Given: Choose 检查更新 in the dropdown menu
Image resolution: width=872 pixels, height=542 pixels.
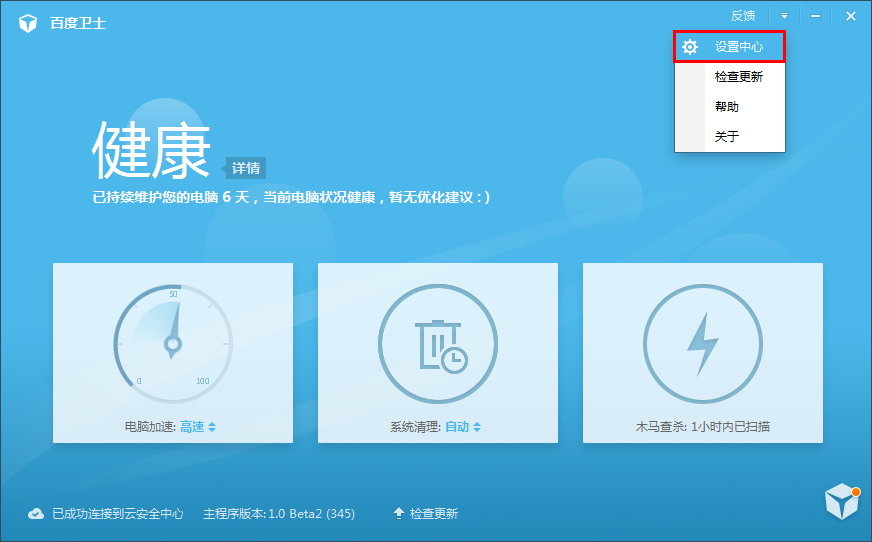Looking at the screenshot, I should (739, 77).
